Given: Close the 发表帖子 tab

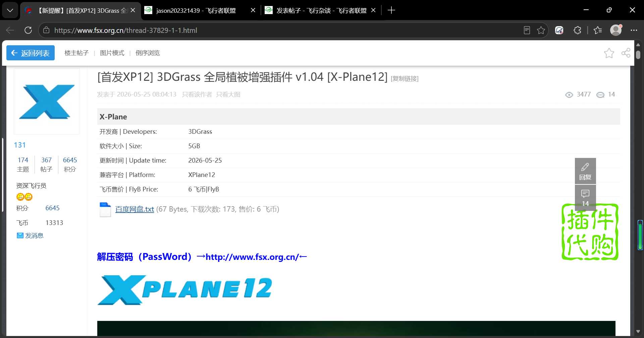Looking at the screenshot, I should [373, 10].
